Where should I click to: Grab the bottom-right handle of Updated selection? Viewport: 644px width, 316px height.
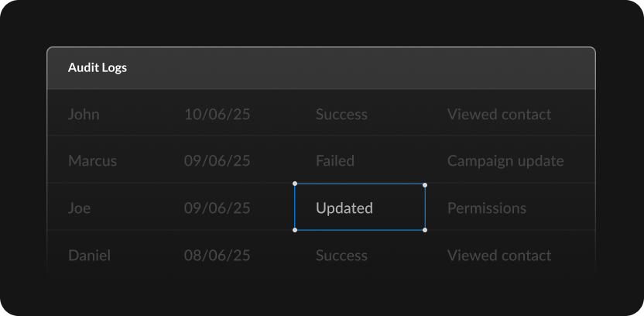pyautogui.click(x=425, y=230)
